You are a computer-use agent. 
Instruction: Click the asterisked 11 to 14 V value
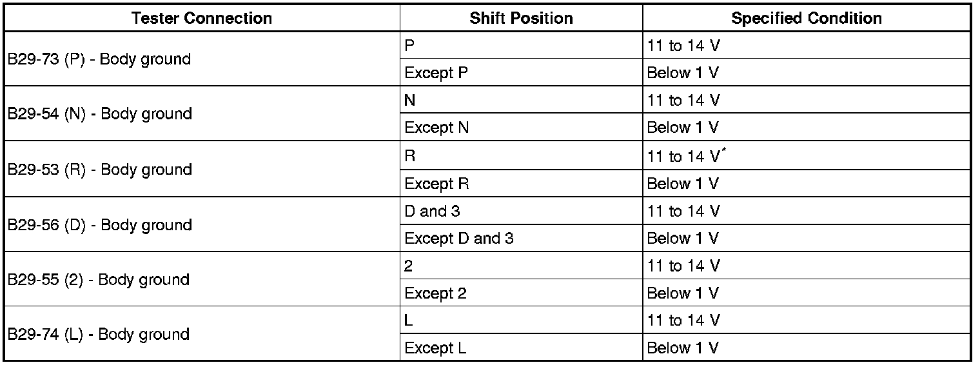tap(686, 157)
